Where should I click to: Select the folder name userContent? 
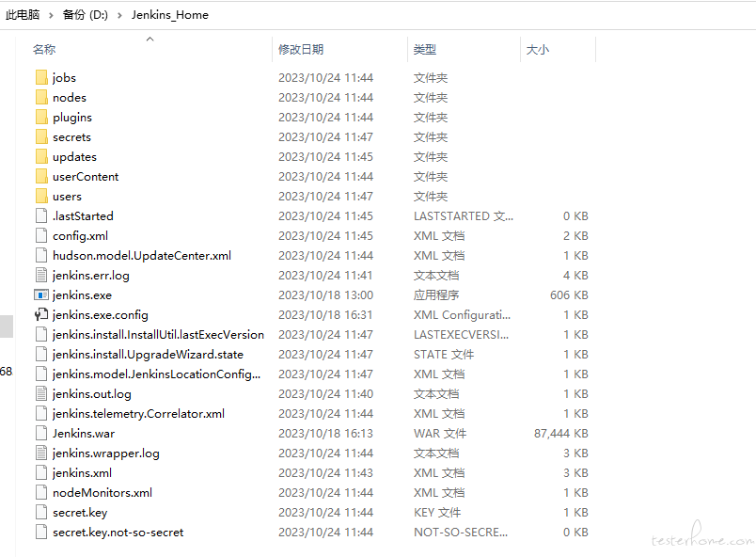(x=86, y=177)
